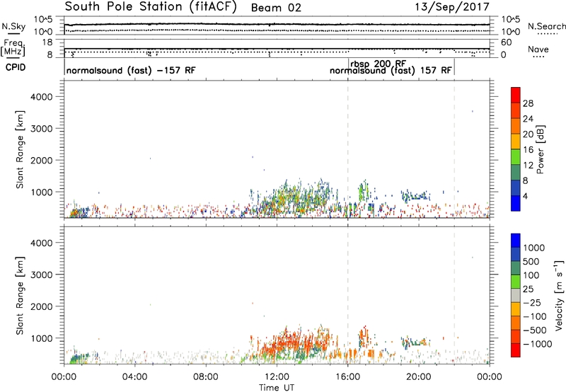Click the power panel 'Slant Range [km]' label
The width and height of the screenshot is (566, 392).
point(20,149)
